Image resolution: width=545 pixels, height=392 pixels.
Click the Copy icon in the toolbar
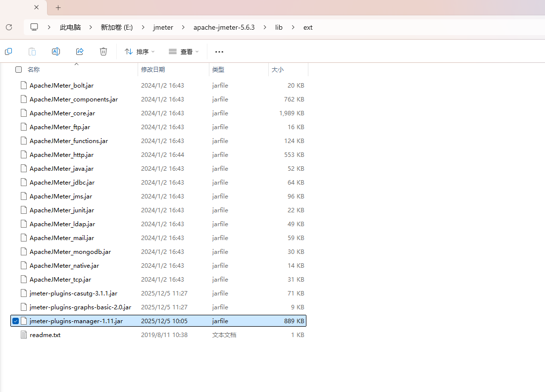9,51
